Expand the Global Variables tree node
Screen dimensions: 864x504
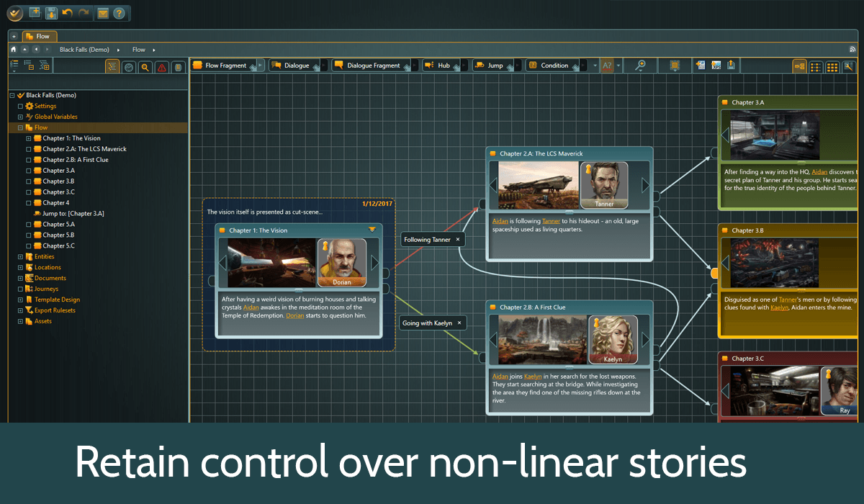point(20,117)
